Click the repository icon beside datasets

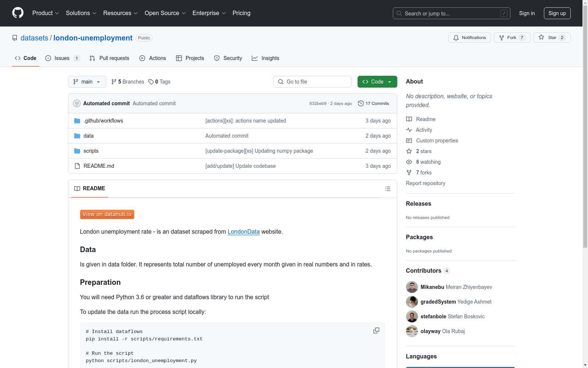pyautogui.click(x=15, y=38)
